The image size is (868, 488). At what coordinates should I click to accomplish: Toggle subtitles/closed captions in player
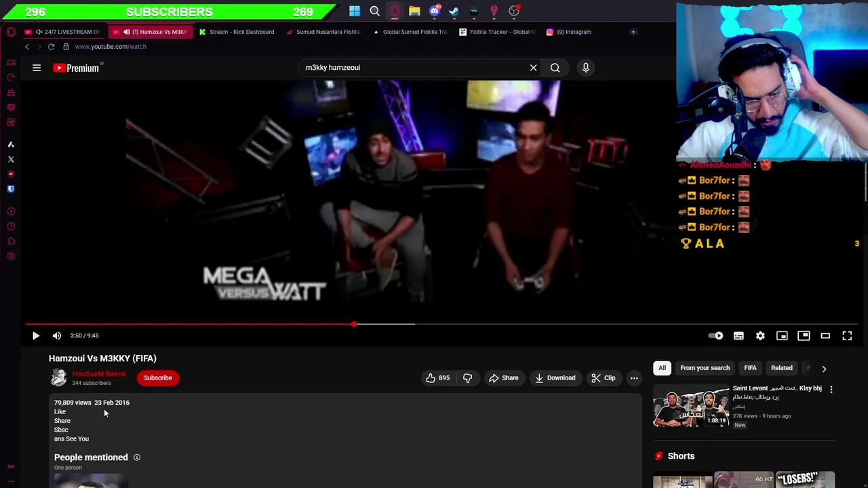[738, 335]
